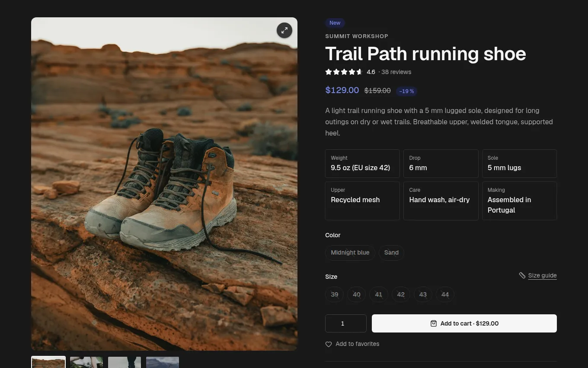This screenshot has height=368, width=588.
Task: Click the -19 % discount badge
Action: (406, 91)
